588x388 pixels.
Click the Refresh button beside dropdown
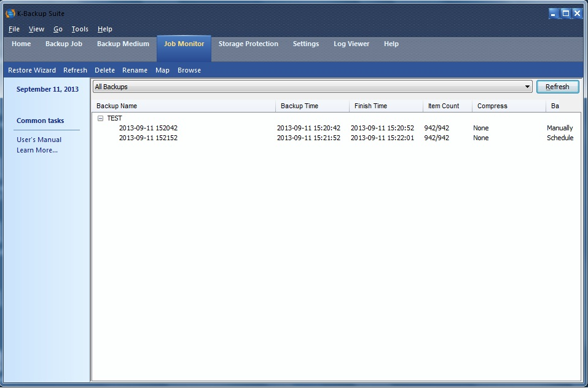coord(557,87)
